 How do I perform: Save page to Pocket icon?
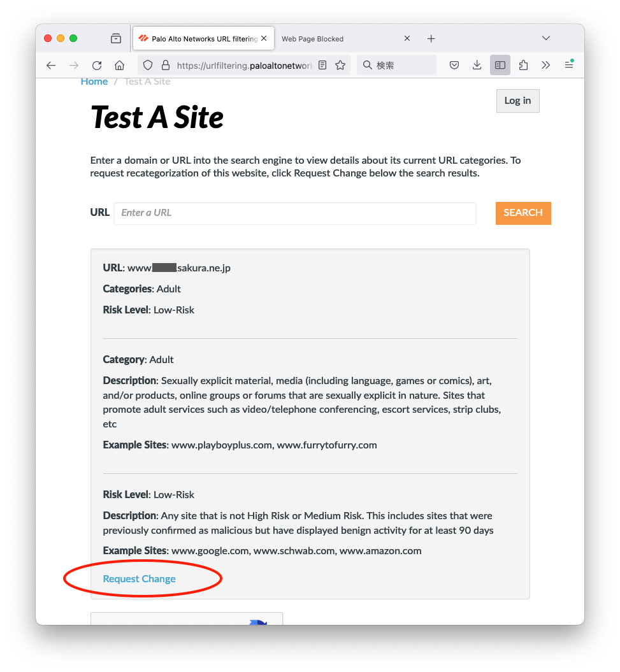454,65
